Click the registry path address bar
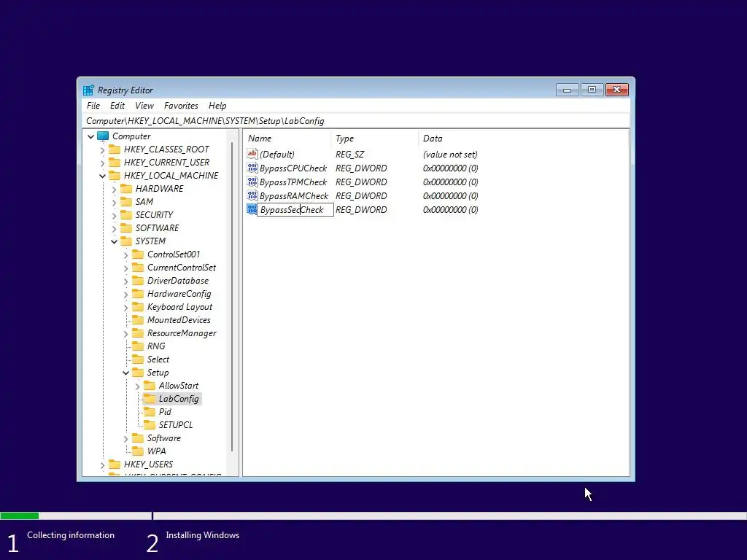The image size is (747, 560). (356, 121)
